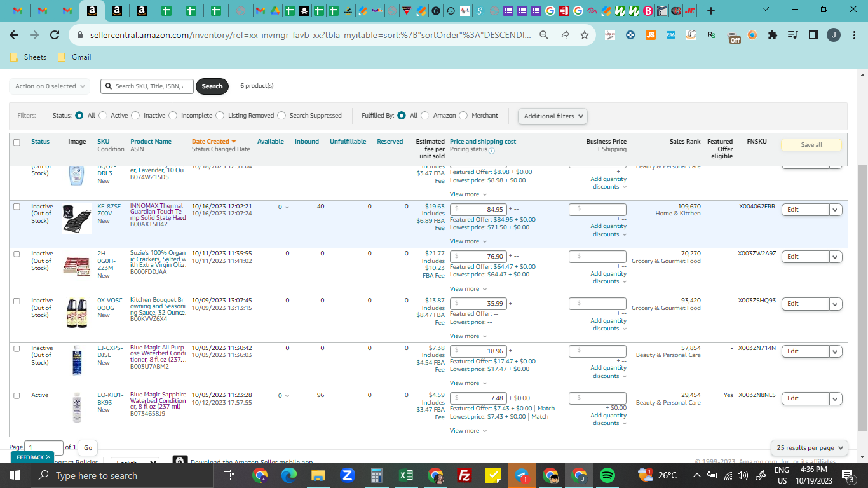Switch to the active Amazon Seller Central tab
868x488 pixels.
tap(93, 11)
